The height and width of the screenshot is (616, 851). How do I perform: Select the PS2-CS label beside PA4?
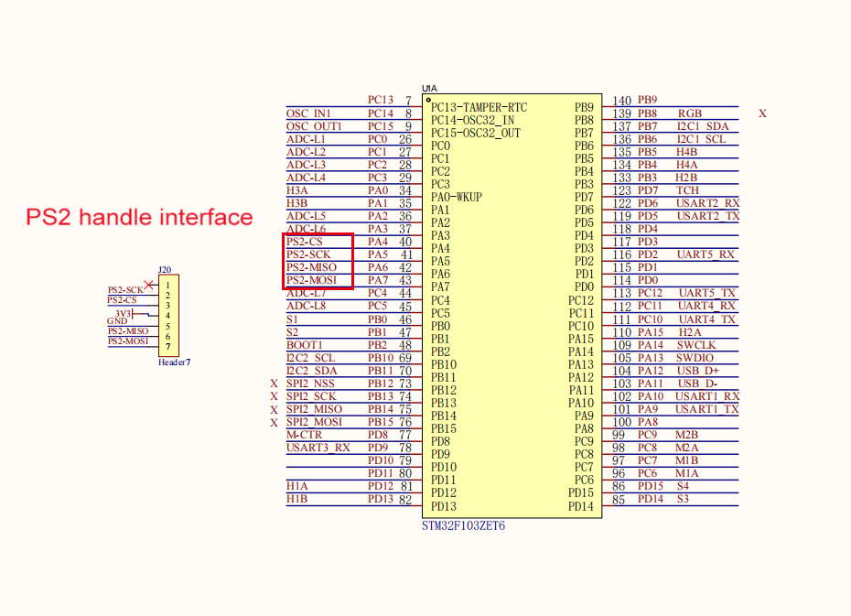tap(305, 242)
